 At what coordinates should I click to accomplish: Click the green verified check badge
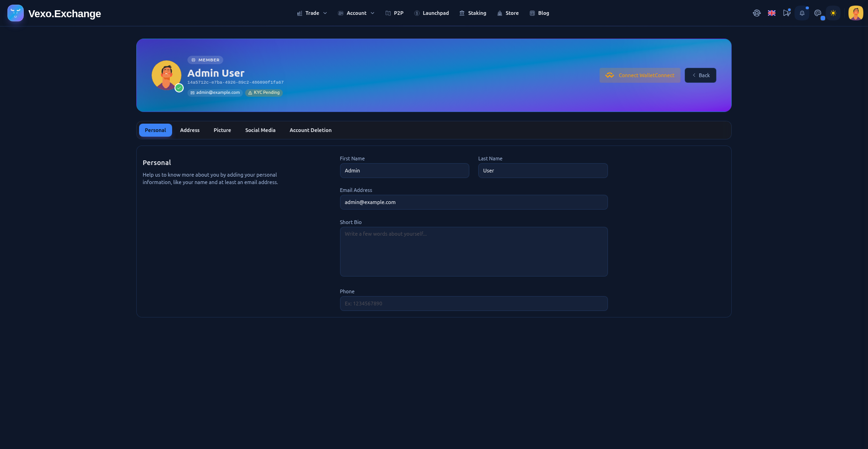[x=179, y=88]
